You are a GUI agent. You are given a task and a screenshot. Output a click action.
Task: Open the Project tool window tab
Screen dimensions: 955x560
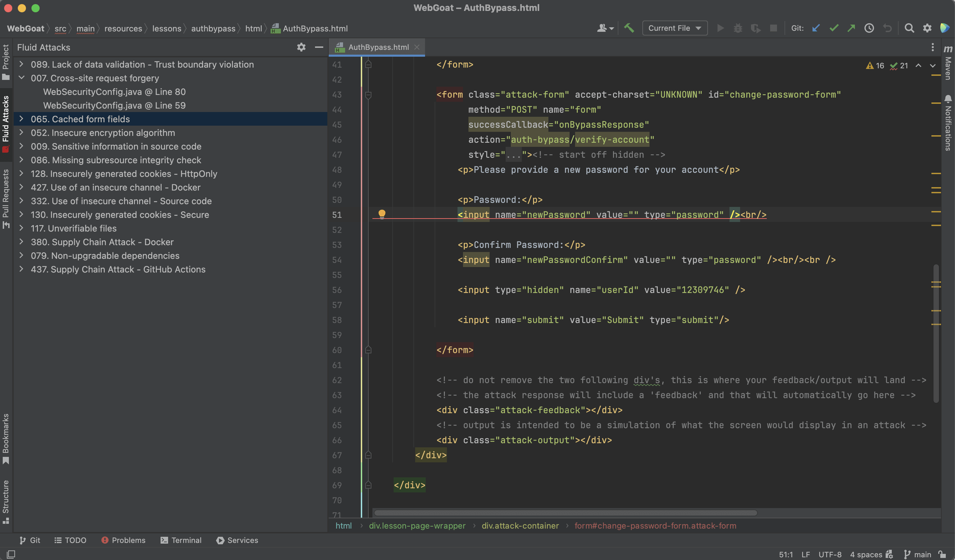[6, 62]
